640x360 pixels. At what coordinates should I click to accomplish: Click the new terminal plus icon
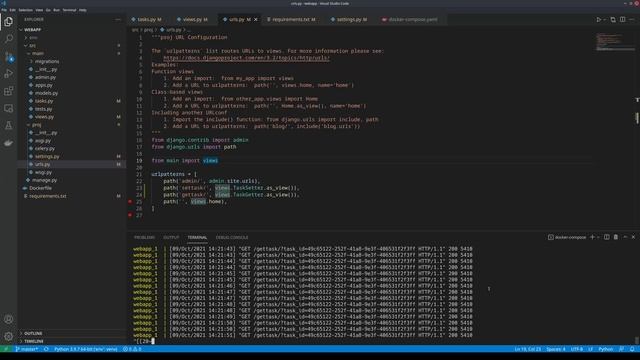pyautogui.click(x=592, y=237)
